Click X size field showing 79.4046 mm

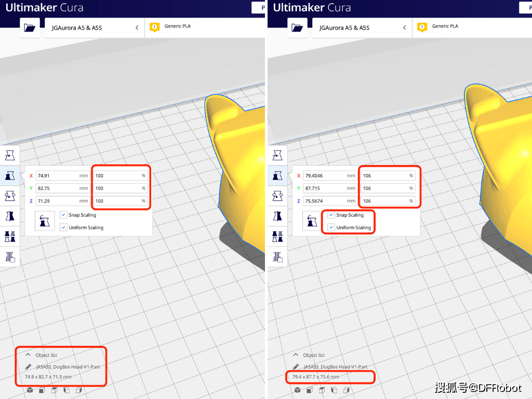coord(330,176)
